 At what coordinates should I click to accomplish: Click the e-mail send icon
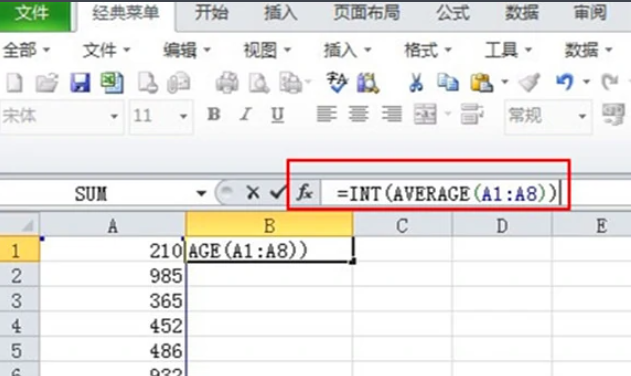coord(179,83)
